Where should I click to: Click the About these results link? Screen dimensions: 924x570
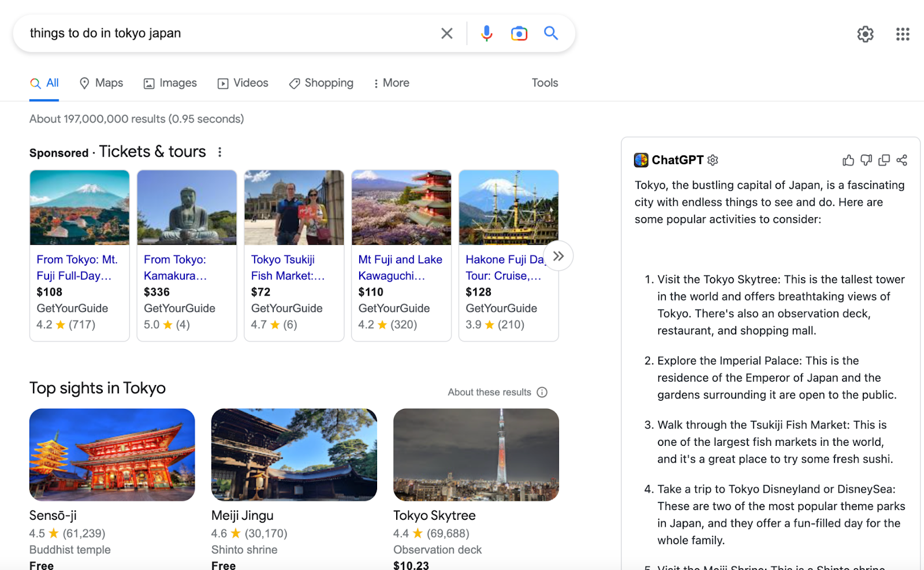click(490, 392)
